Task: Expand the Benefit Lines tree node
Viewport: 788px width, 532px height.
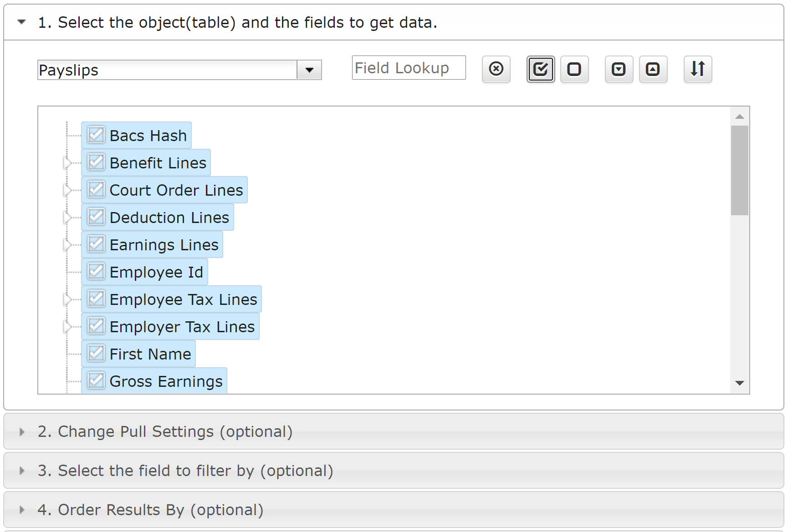Action: (67, 163)
